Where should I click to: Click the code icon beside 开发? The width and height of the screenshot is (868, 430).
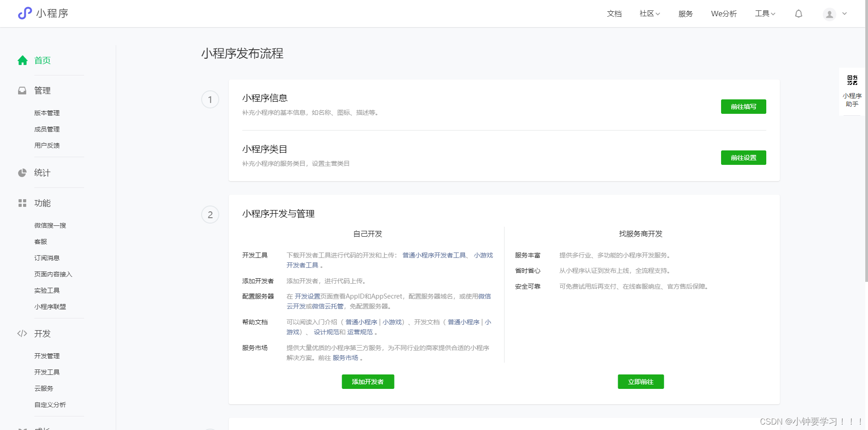coord(22,333)
